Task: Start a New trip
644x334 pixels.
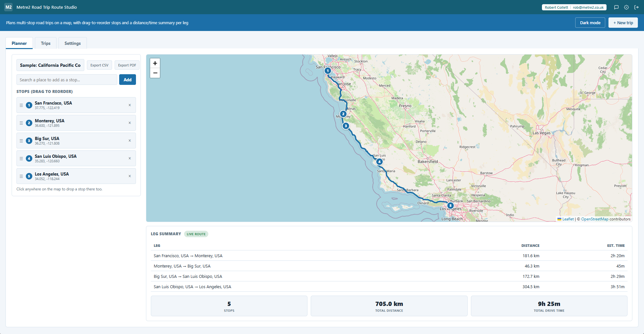Action: pyautogui.click(x=623, y=23)
